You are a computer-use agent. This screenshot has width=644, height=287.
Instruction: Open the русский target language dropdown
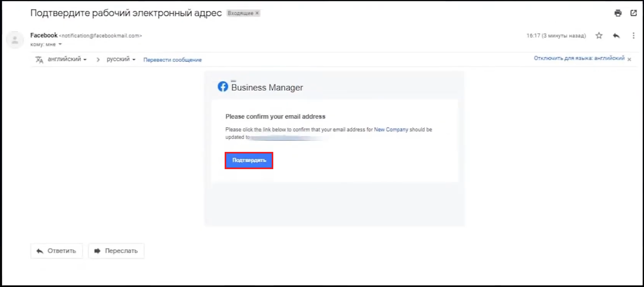point(121,59)
